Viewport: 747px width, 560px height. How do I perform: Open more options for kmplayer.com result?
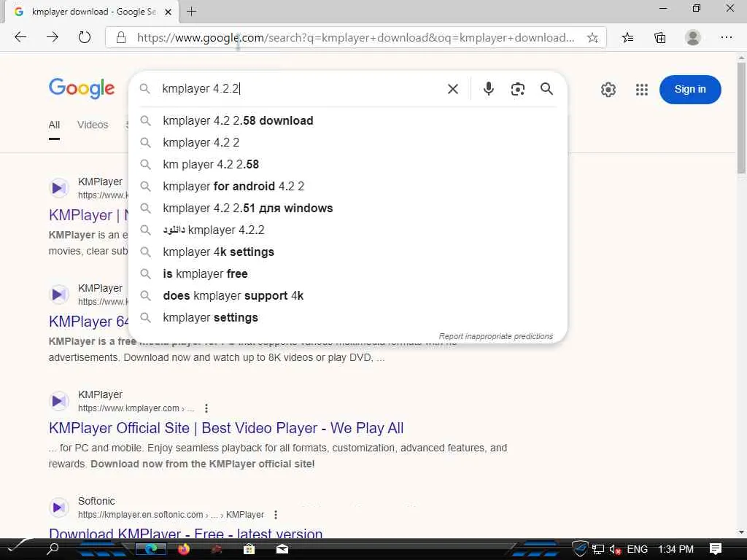point(206,408)
